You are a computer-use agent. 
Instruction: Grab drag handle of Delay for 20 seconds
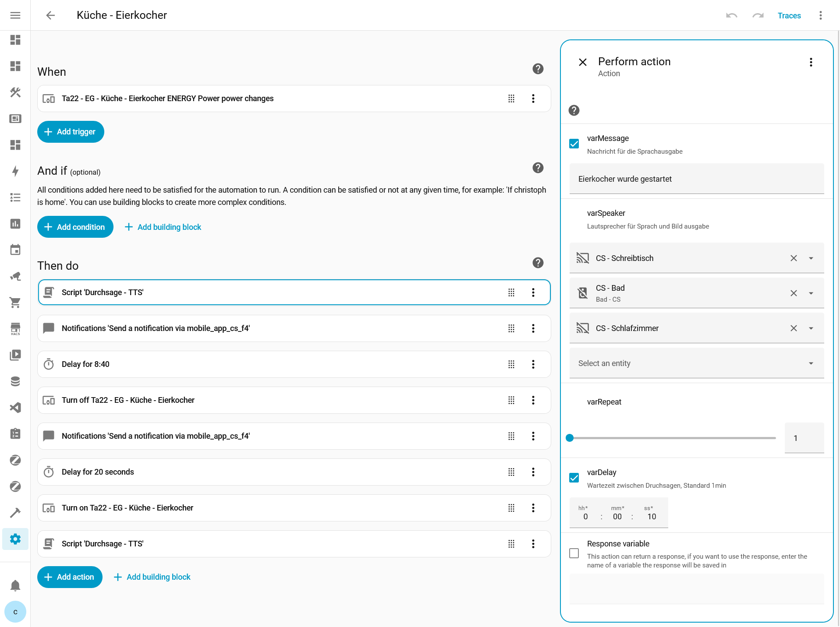pyautogui.click(x=511, y=472)
